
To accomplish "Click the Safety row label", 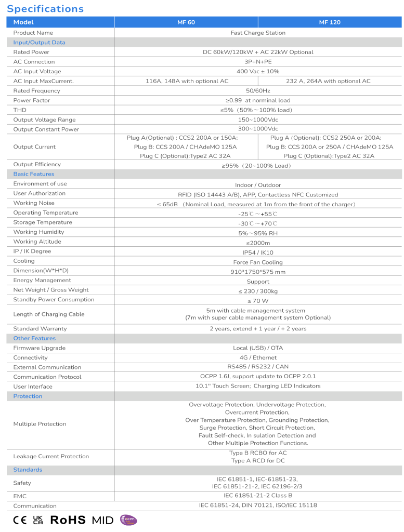I will pyautogui.click(x=22, y=483).
